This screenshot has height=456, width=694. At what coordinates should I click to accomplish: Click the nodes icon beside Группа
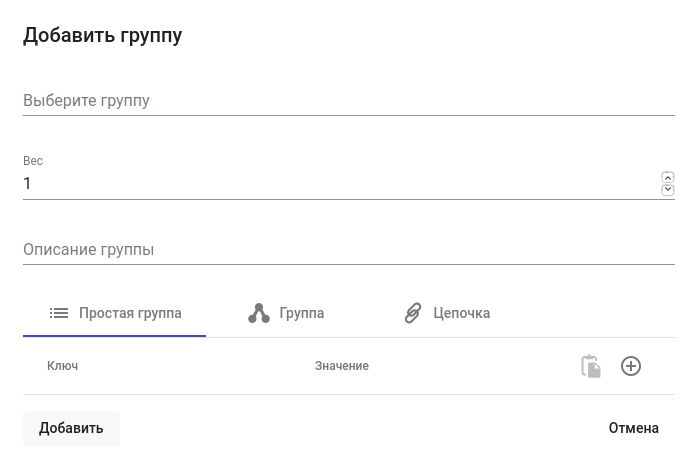(259, 313)
